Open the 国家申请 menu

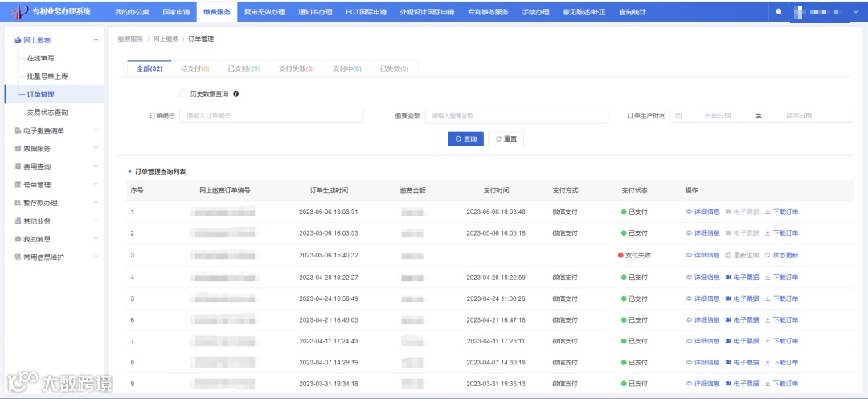point(176,11)
